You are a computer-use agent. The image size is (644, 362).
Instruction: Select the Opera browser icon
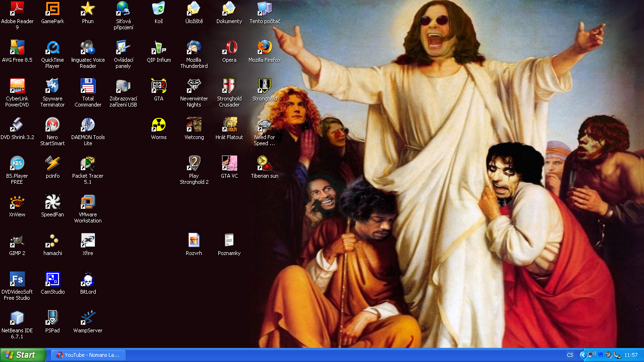(x=229, y=48)
